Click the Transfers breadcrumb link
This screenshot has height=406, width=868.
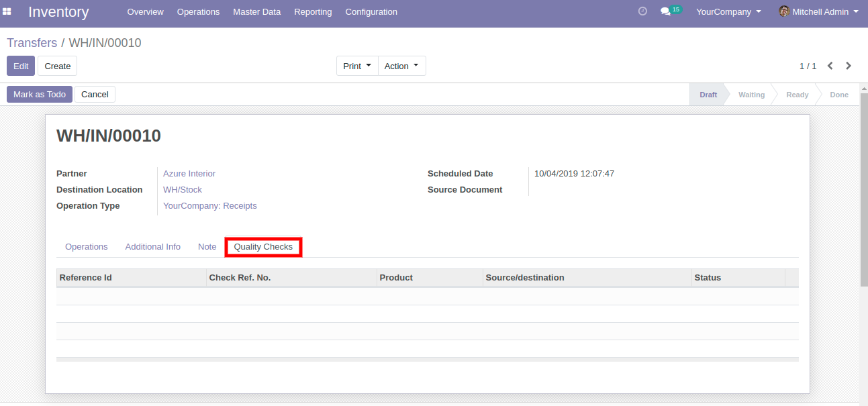[x=32, y=43]
